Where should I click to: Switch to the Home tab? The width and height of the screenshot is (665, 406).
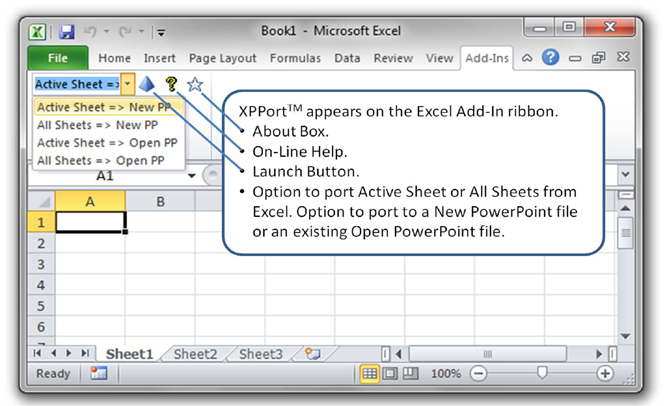click(x=115, y=58)
